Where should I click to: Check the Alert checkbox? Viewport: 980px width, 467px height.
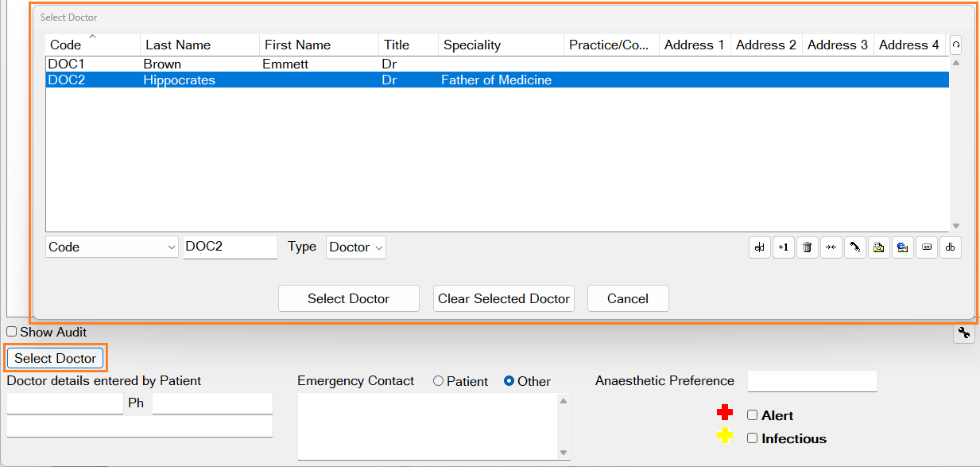click(750, 414)
